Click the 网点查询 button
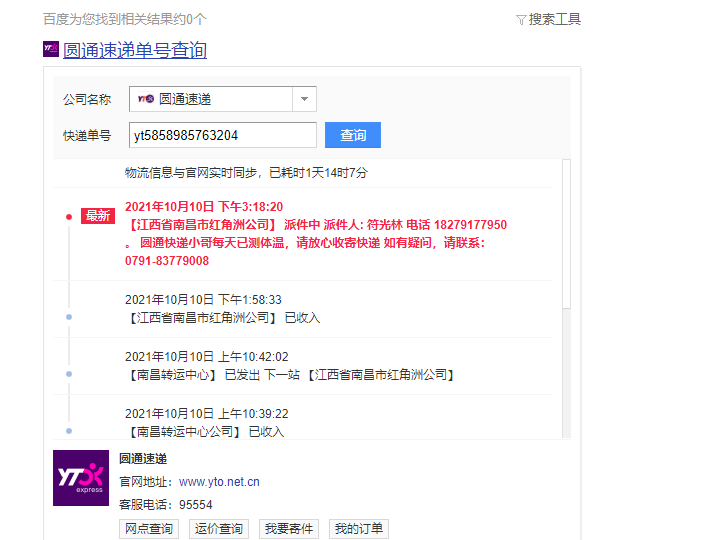The height and width of the screenshot is (540, 713). 149,529
